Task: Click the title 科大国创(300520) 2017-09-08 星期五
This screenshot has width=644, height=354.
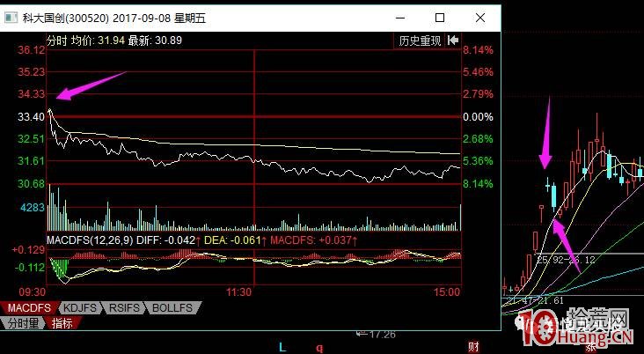Action: click(x=114, y=18)
